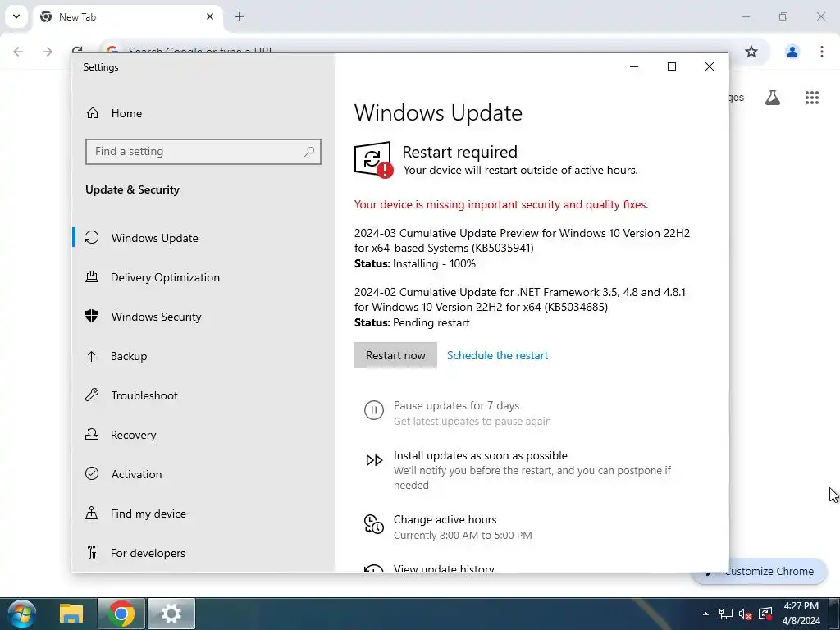Image resolution: width=840 pixels, height=630 pixels.
Task: Open Chrome Labs flask icon
Action: 773,98
